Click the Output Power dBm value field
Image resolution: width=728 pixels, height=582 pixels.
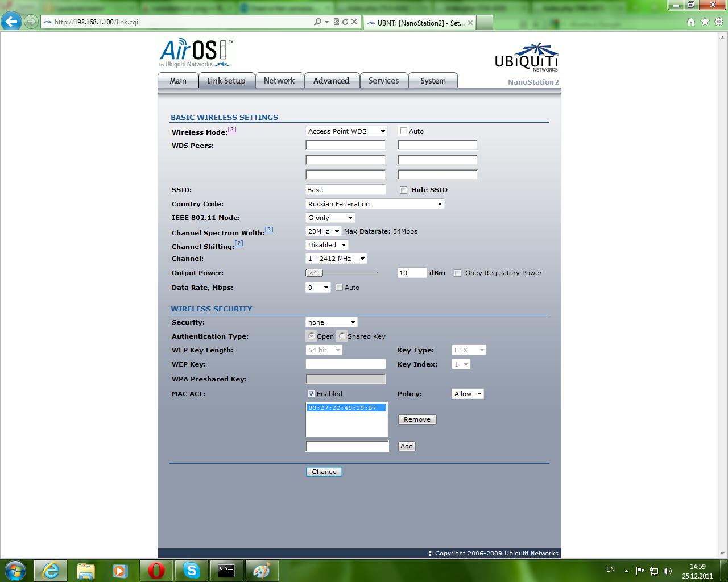412,273
